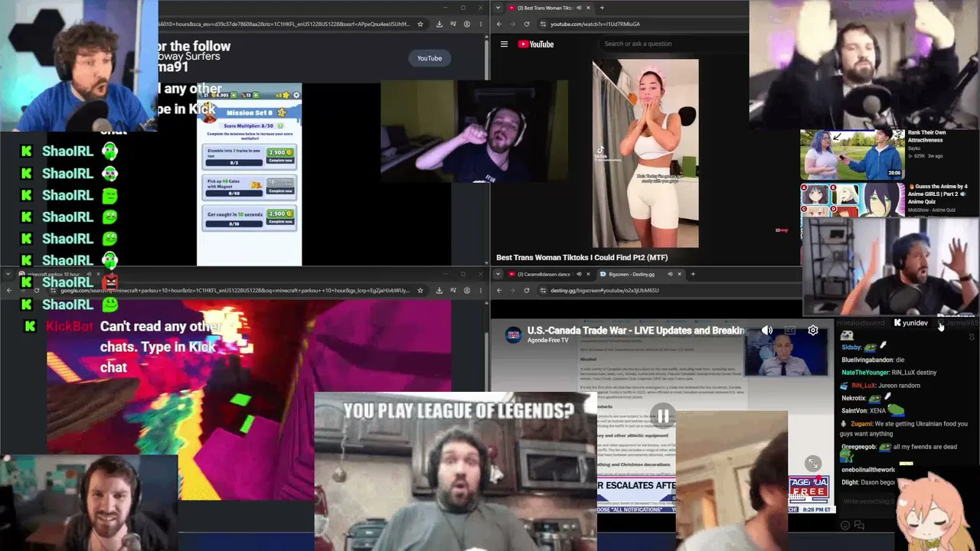Open the 'U.S.-Canada Trade War' stream title link
The height and width of the screenshot is (551, 980).
pyautogui.click(x=636, y=331)
